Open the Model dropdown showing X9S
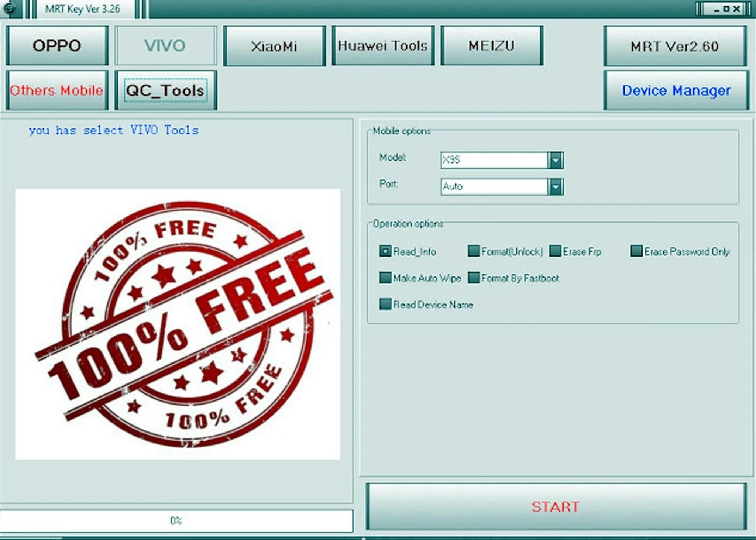Viewport: 756px width, 540px height. pyautogui.click(x=556, y=160)
